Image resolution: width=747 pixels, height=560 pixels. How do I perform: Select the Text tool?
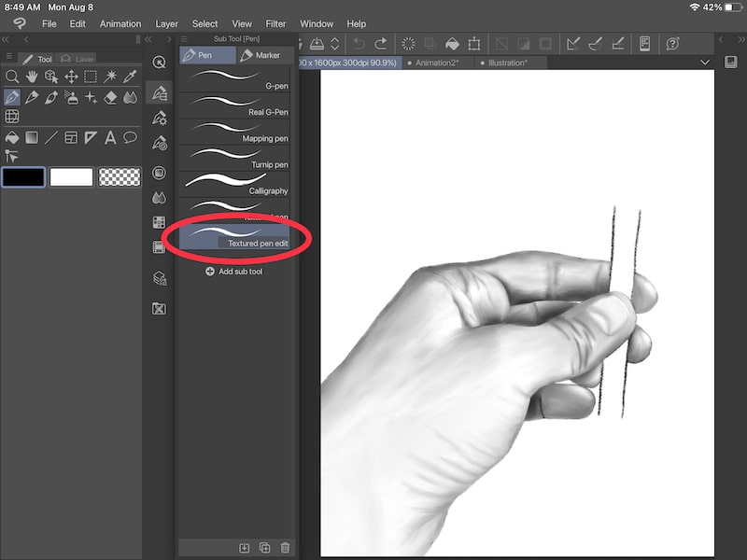point(110,137)
